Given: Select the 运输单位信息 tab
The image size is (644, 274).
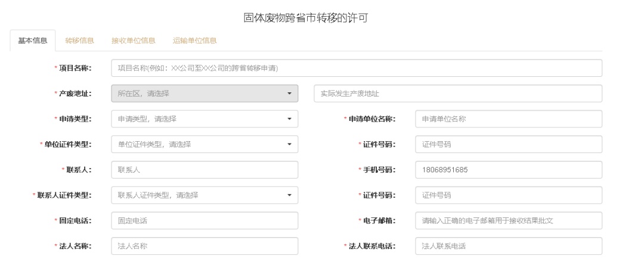Looking at the screenshot, I should [194, 41].
